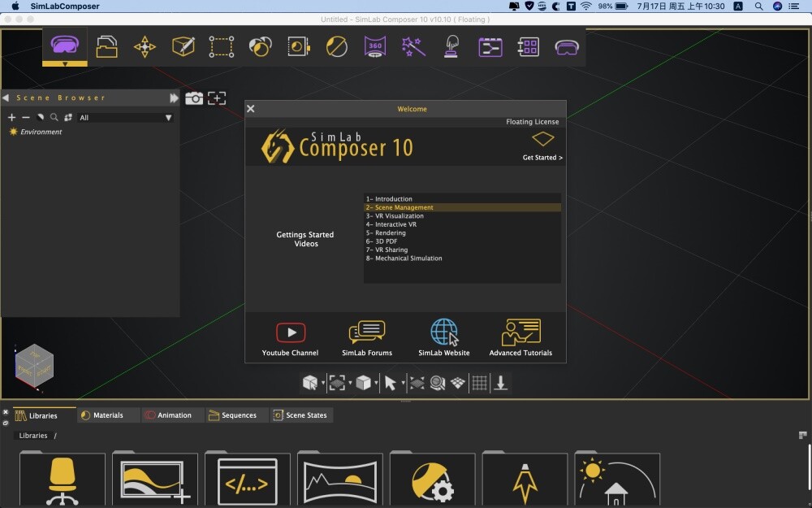Click the half-shaded circle filter icon
Screen dimensions: 812x508
[40, 118]
